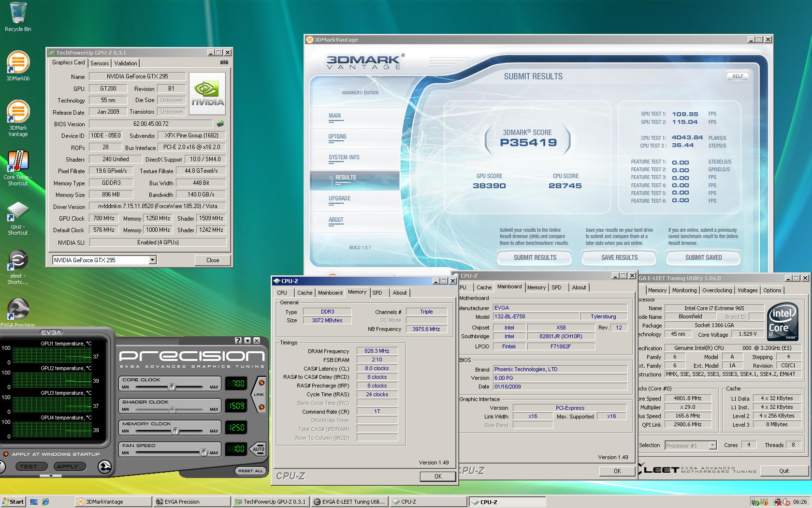Click the Intel Core i7 logo in E-LEET
Screen dimensions: 812x508
[x=782, y=321]
